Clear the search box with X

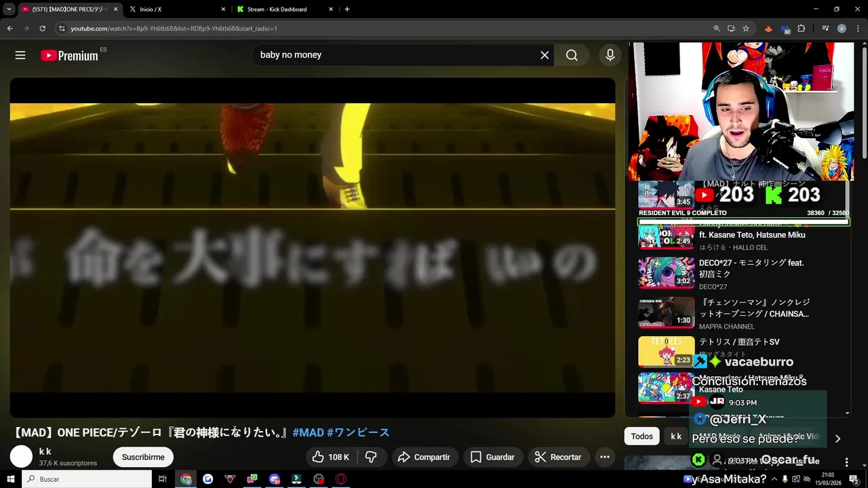545,56
